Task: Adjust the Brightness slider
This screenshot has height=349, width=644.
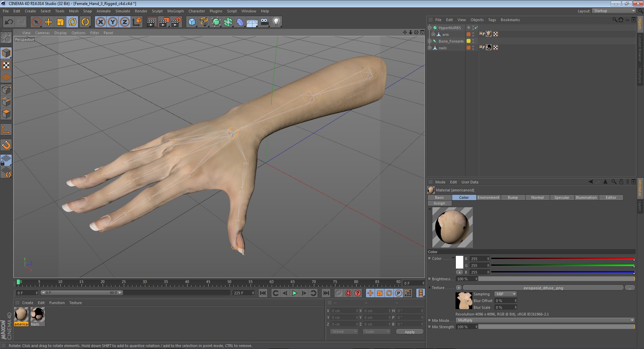Action: coord(556,279)
